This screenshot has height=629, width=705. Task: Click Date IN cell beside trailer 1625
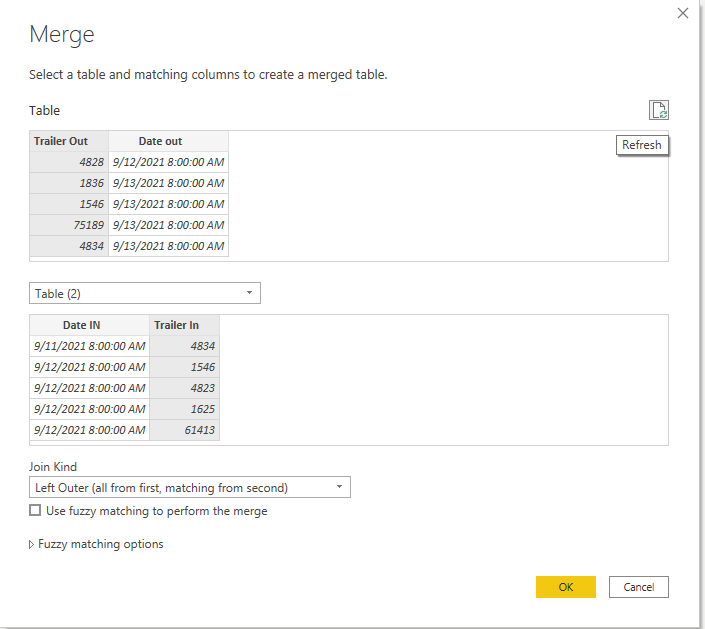(89, 409)
